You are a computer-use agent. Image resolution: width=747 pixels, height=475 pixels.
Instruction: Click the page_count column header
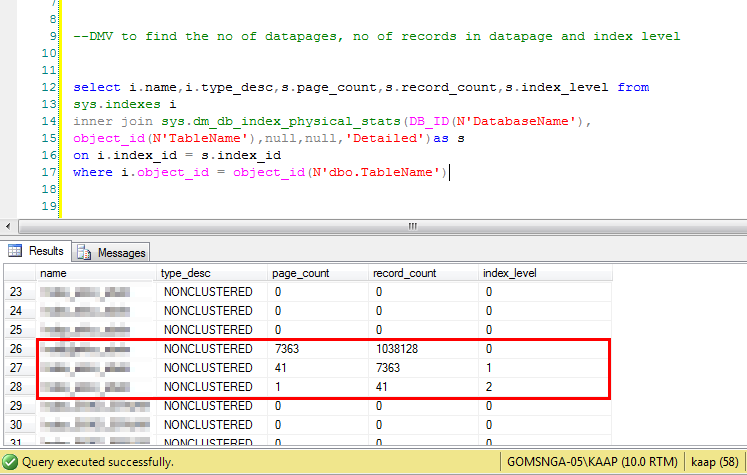(318, 273)
